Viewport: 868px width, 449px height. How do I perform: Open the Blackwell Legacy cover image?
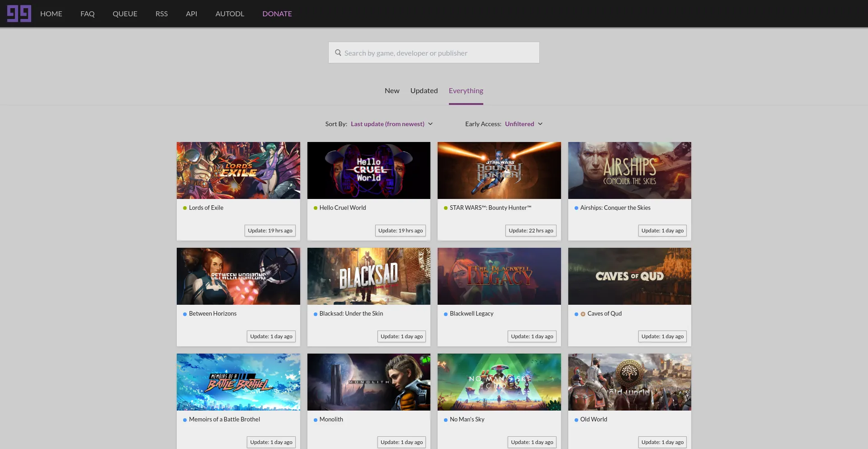tap(499, 276)
